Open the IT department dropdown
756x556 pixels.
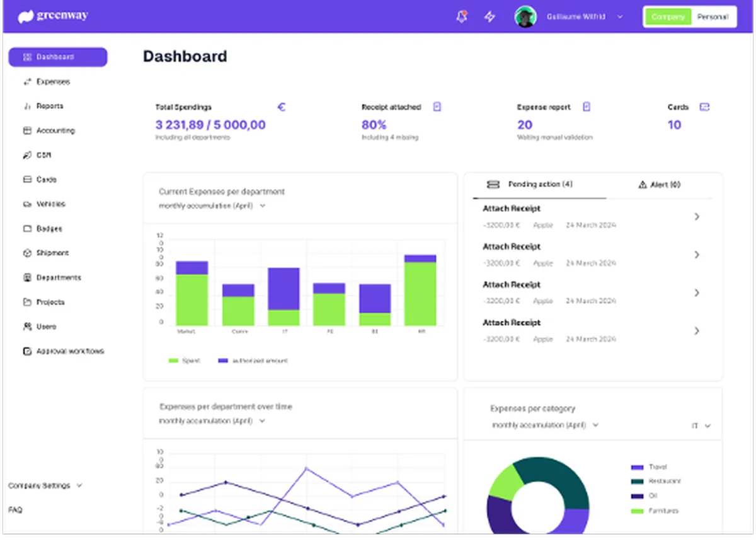[701, 426]
